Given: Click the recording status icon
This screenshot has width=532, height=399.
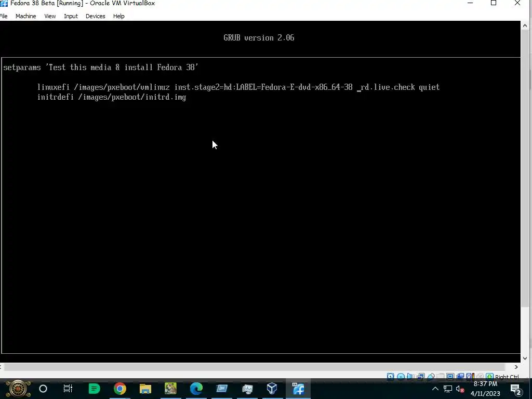Looking at the screenshot, I should [x=460, y=377].
